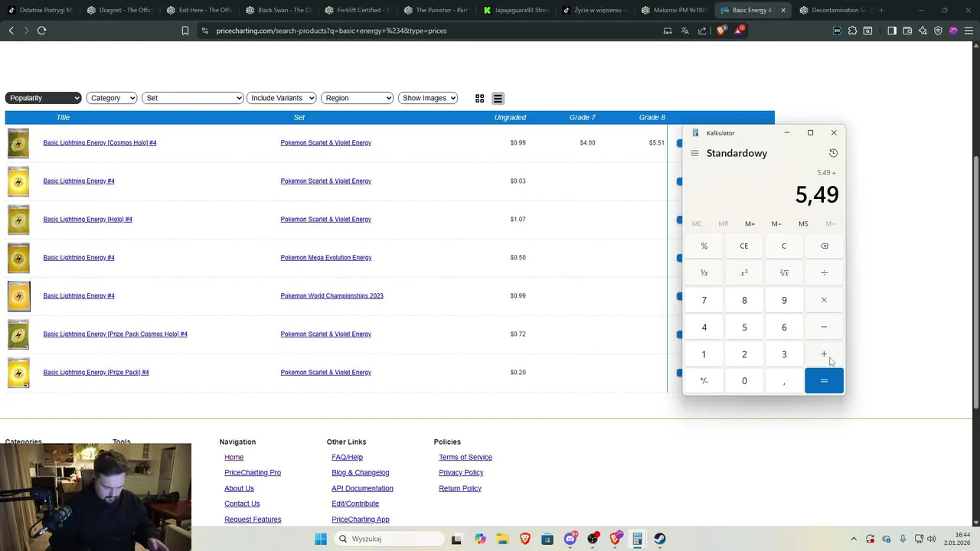Viewport: 980px width, 551px height.
Task: Open Steam from the taskbar
Action: coord(659,539)
